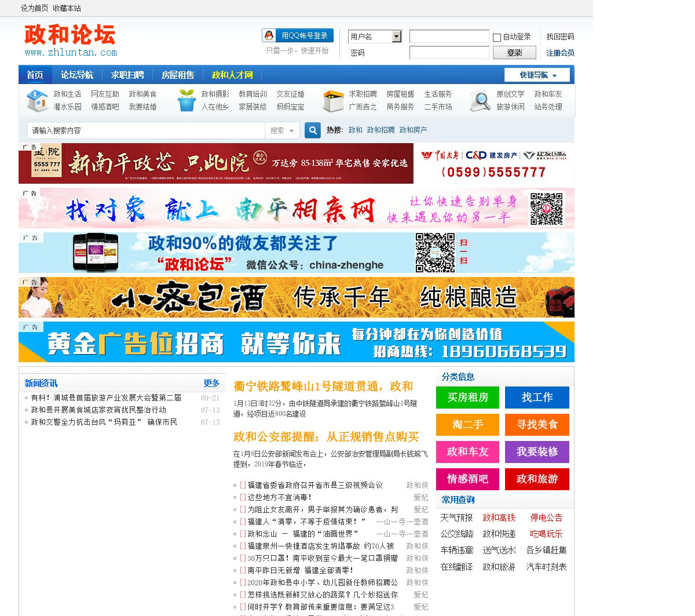Open the 小密包酒 banner ad
Screen dimensions: 695x616
point(297,297)
